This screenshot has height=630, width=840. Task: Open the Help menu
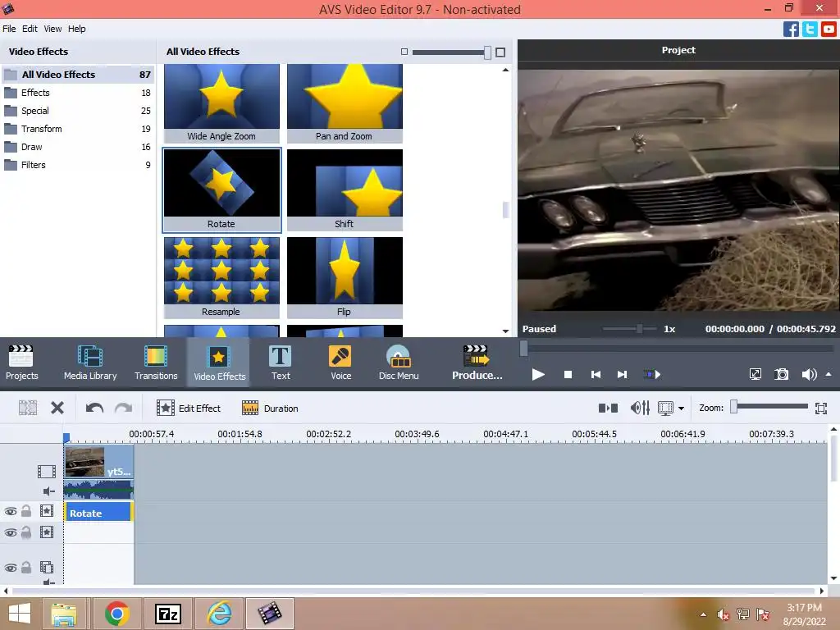click(76, 29)
